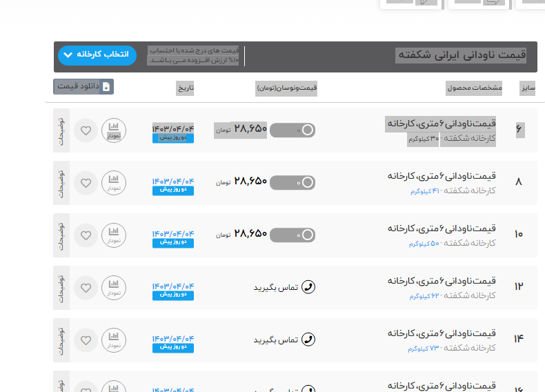Expand توضیحات side tab for size 6 row
The height and width of the screenshot is (392, 545).
[x=61, y=130]
